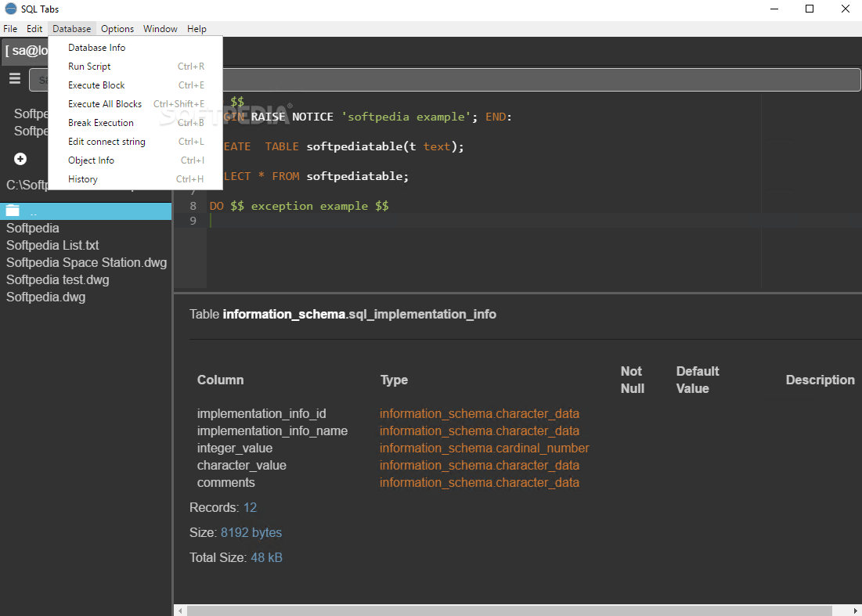Click the hamburger menu icon
This screenshot has height=616, width=862.
click(14, 78)
